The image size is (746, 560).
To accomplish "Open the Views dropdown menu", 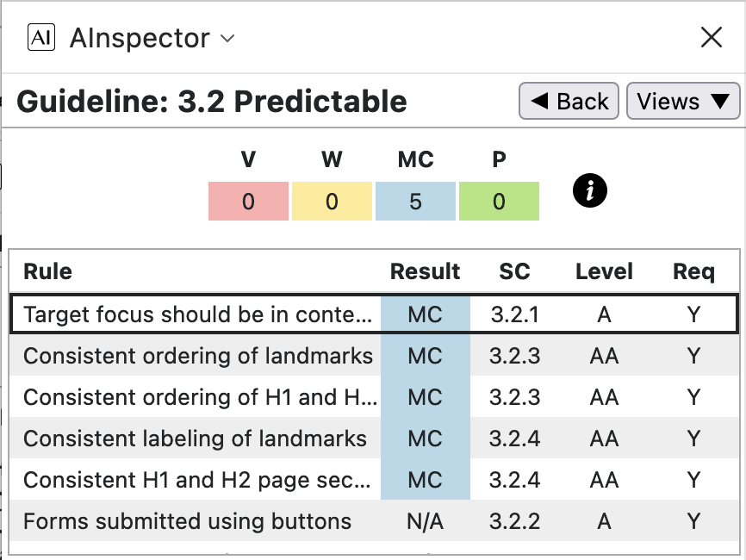I will (682, 102).
